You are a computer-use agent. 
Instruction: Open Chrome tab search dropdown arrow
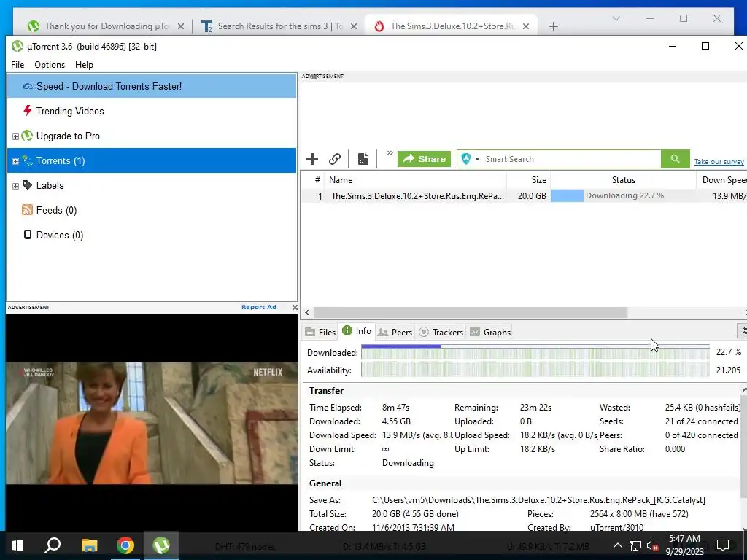[x=616, y=18]
